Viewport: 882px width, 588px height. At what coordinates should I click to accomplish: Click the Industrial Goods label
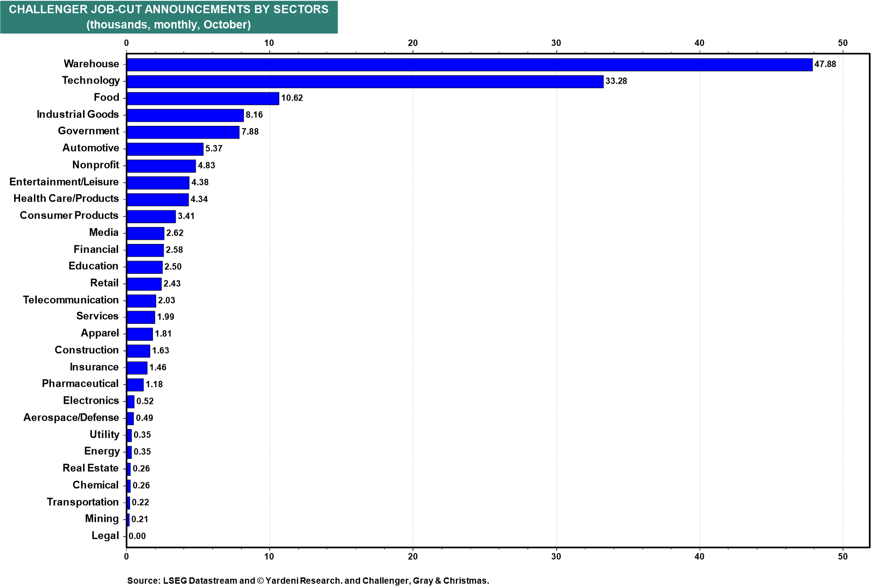(x=78, y=114)
